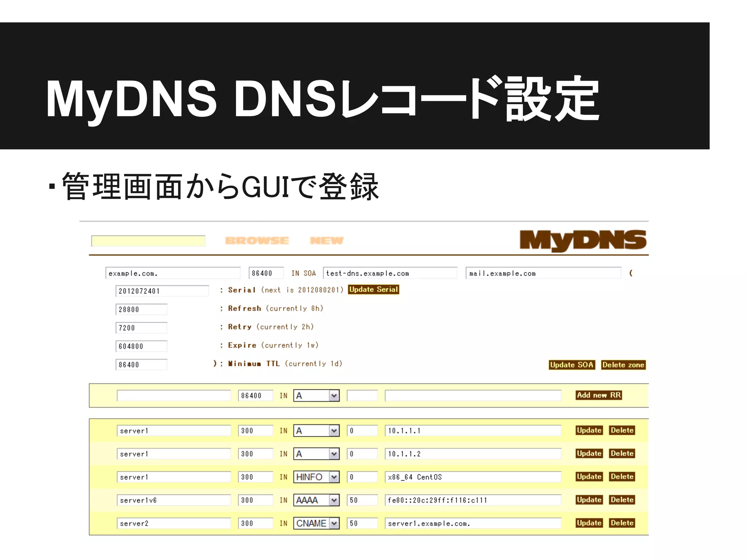The width and height of the screenshot is (747, 560).
Task: Open the HINFO type dropdown
Action: point(317,477)
